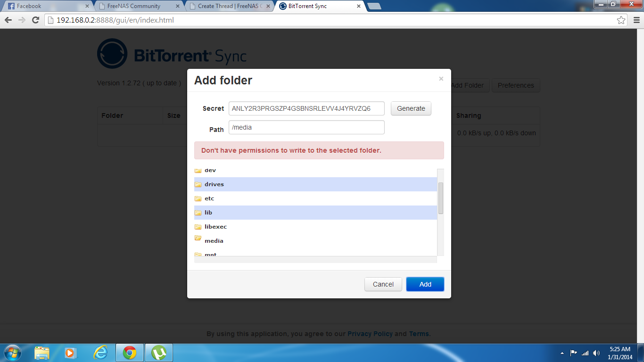Select the dev folder in list
The image size is (644, 362).
click(315, 171)
